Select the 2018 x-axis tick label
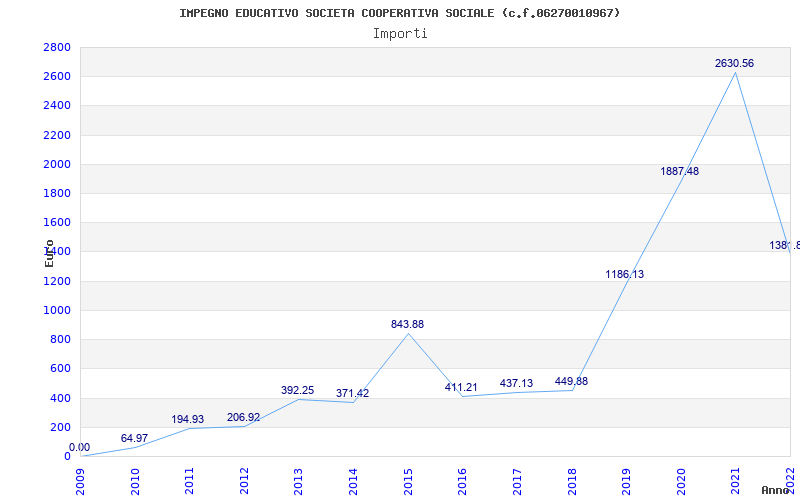Image resolution: width=800 pixels, height=500 pixels. coord(572,480)
